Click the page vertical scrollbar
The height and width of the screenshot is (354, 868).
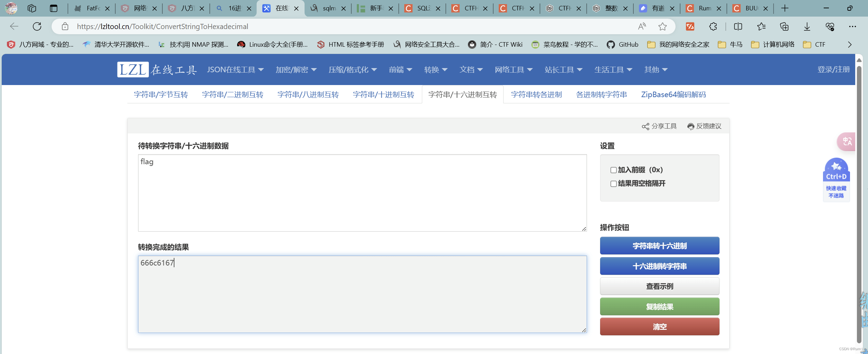click(x=859, y=204)
